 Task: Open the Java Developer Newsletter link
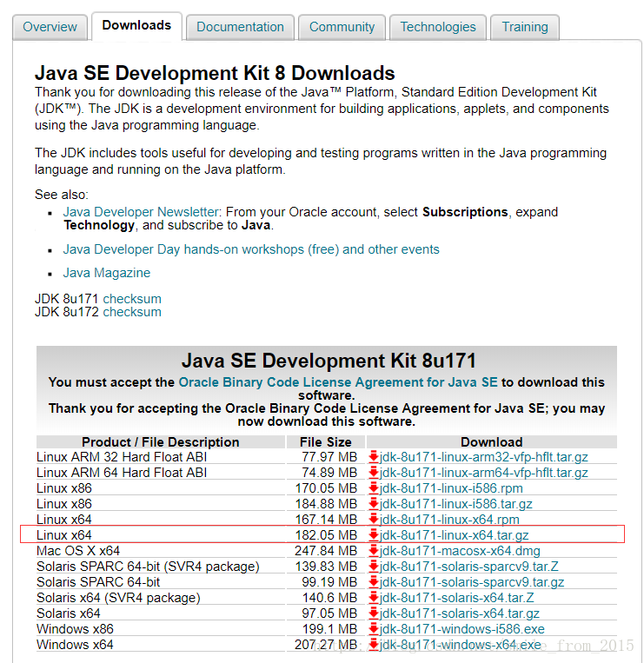point(141,212)
